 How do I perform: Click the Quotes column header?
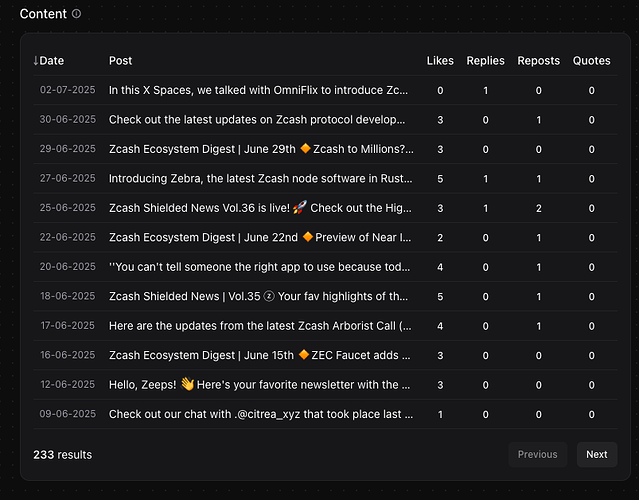591,61
